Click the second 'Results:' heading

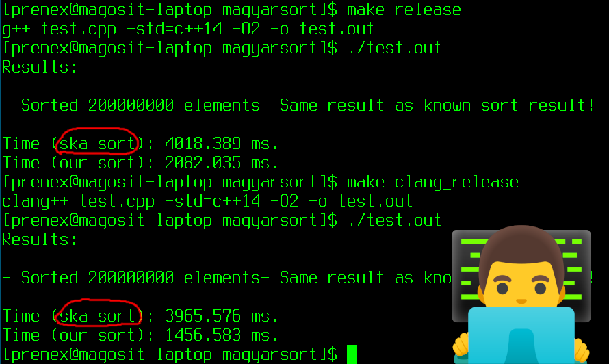(x=40, y=239)
